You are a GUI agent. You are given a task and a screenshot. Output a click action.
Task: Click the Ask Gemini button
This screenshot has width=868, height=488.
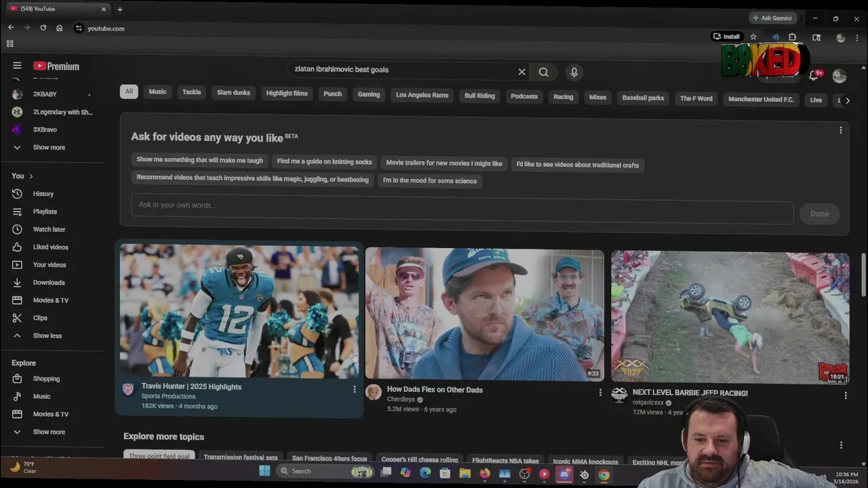click(772, 18)
